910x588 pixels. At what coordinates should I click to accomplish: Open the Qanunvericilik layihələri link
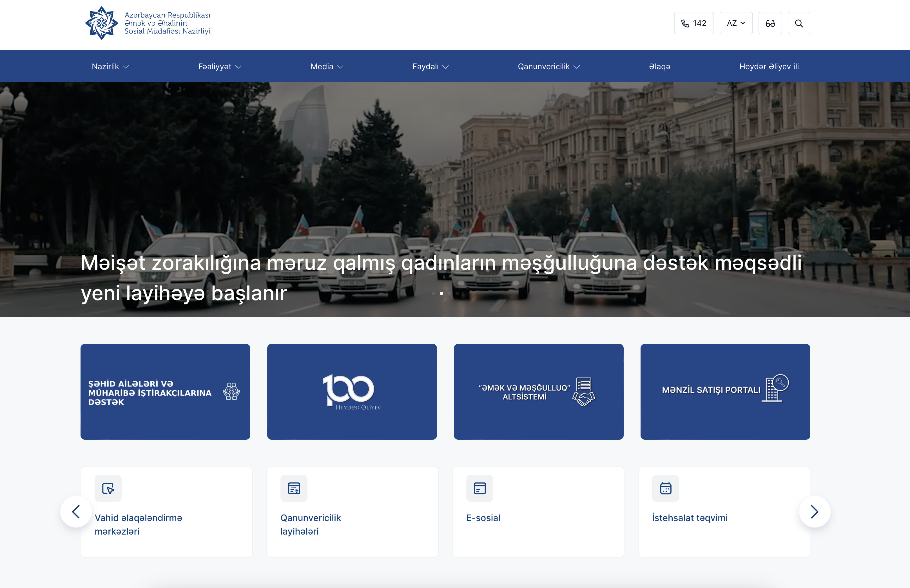(x=311, y=525)
